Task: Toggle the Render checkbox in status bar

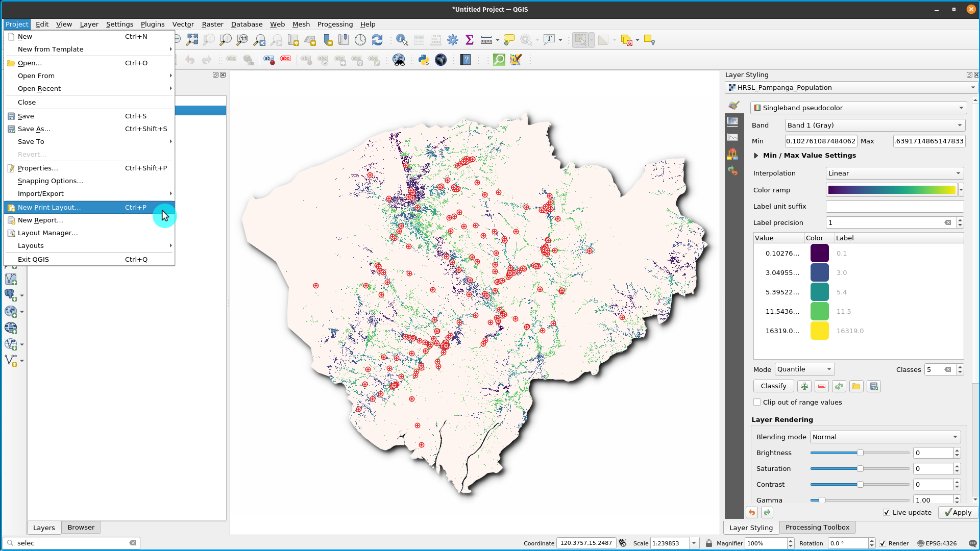Action: (x=881, y=543)
